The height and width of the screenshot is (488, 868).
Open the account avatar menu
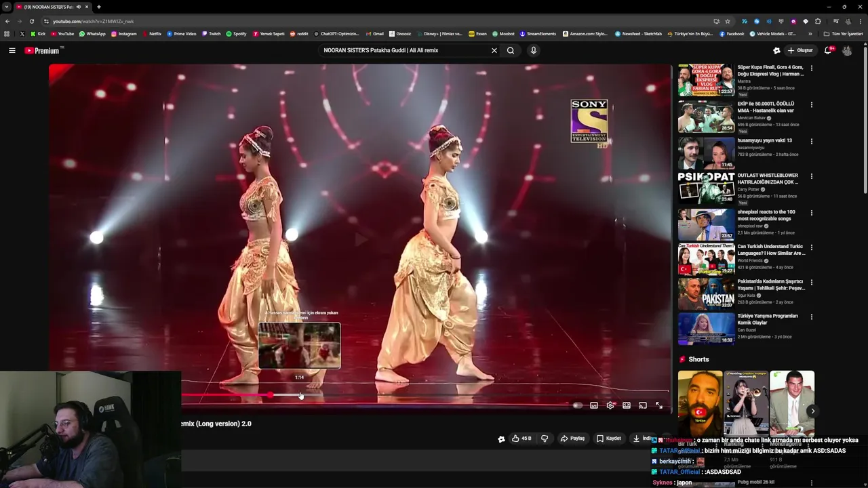pos(847,50)
